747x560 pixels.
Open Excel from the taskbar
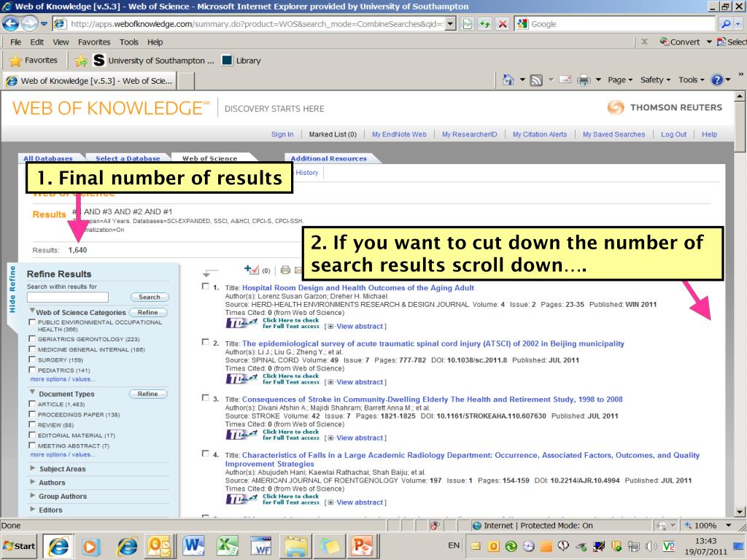pos(228,545)
